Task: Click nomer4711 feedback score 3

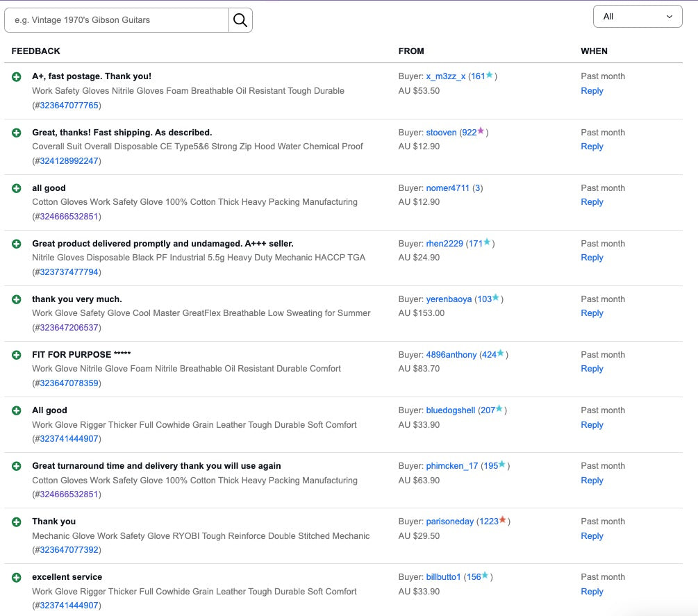Action: pos(477,188)
